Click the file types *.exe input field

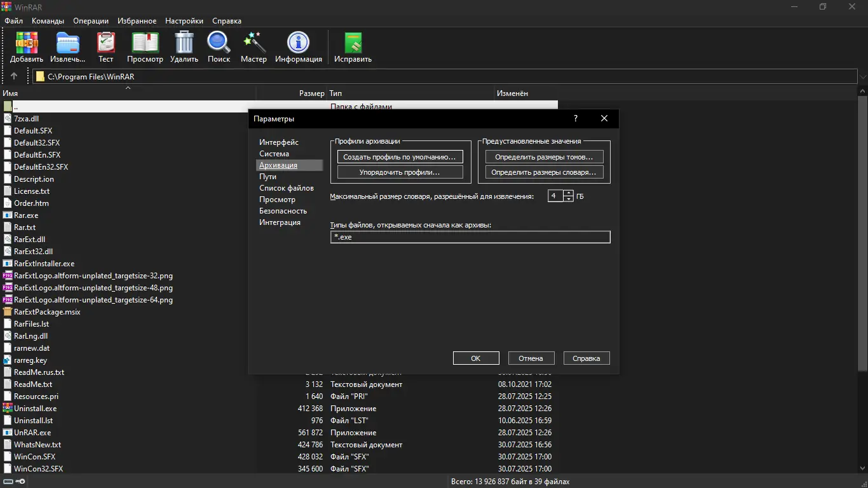click(x=470, y=237)
